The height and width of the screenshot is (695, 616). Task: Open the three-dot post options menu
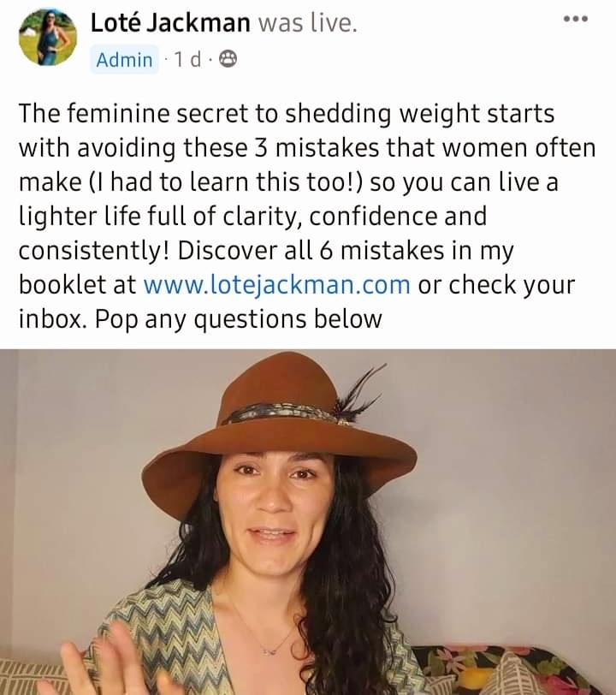576,19
